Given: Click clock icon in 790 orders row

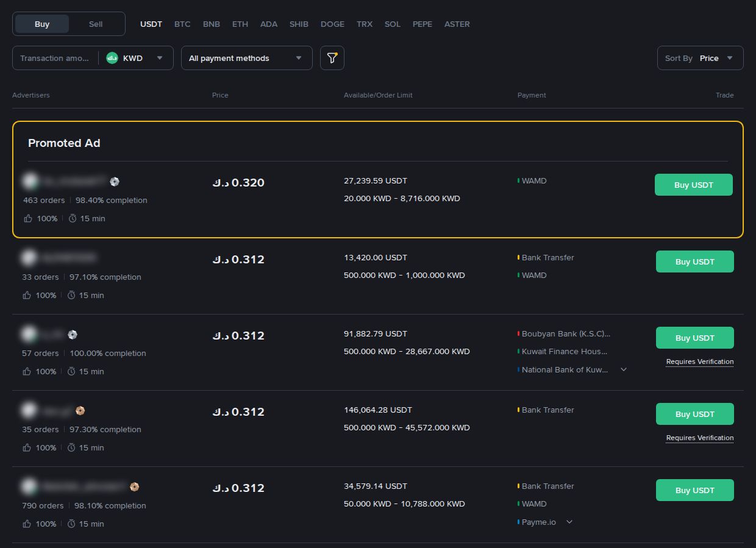Looking at the screenshot, I should pos(71,524).
